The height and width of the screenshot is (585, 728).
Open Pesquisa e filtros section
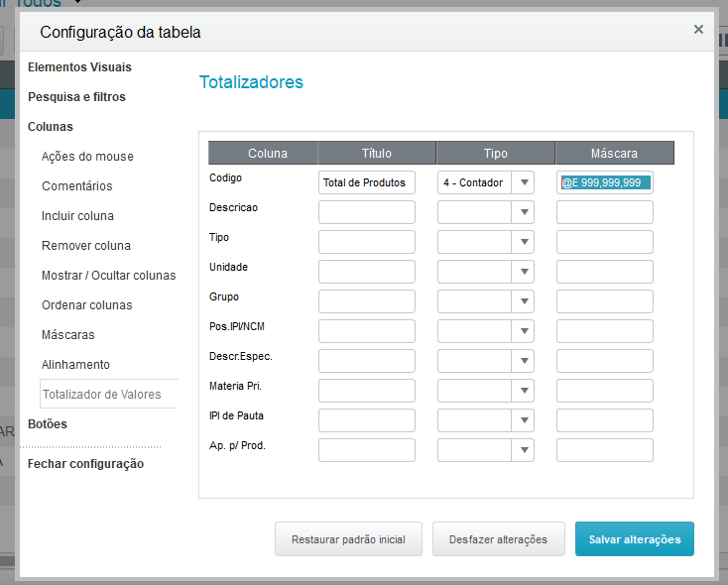tap(77, 97)
